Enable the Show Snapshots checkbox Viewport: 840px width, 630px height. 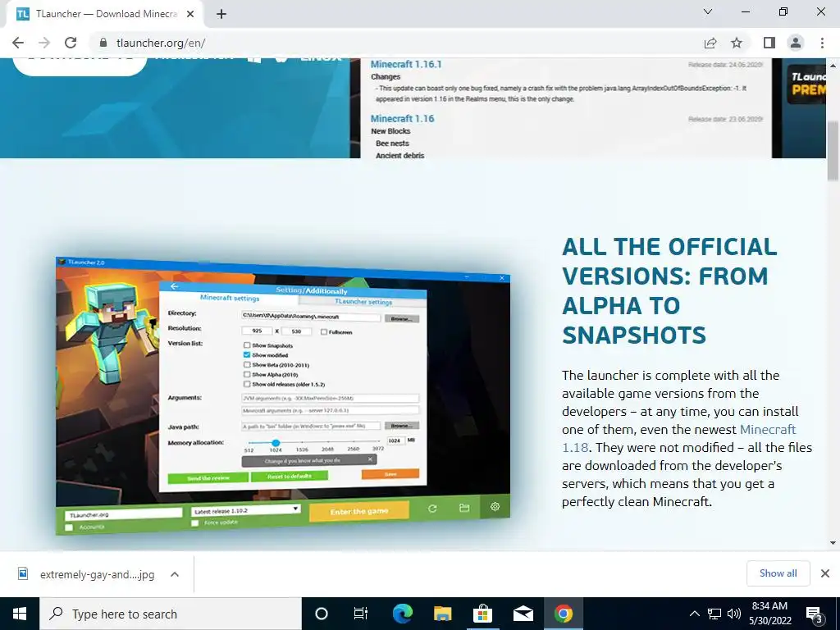247,345
